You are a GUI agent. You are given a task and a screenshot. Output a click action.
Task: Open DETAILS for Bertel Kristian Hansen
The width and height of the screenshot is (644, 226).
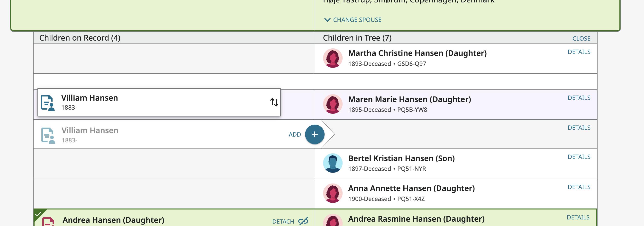click(579, 156)
